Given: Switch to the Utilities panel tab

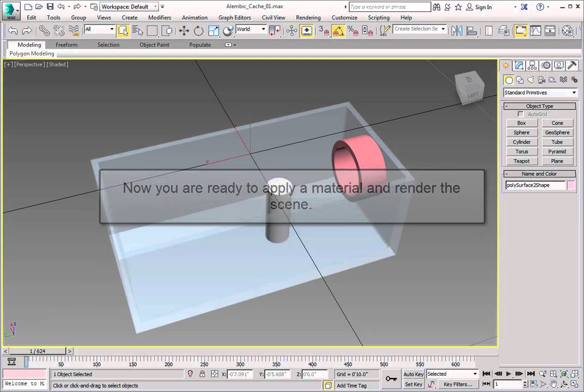Looking at the screenshot, I should click(572, 65).
